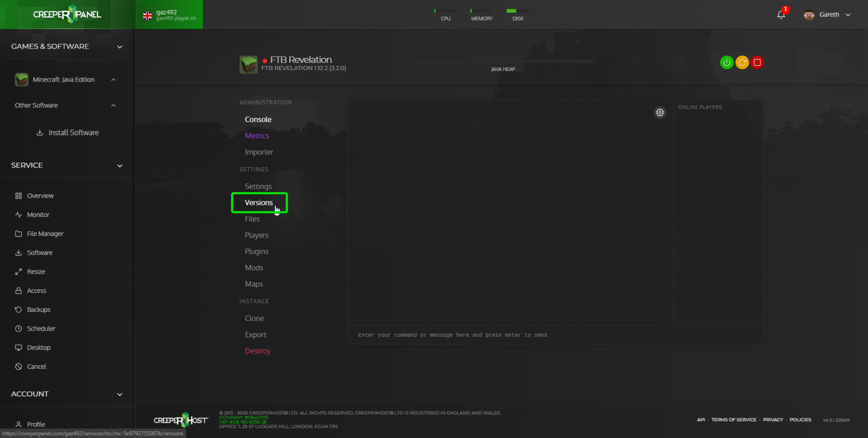Click the Install Software label
The height and width of the screenshot is (438, 868).
click(x=73, y=133)
